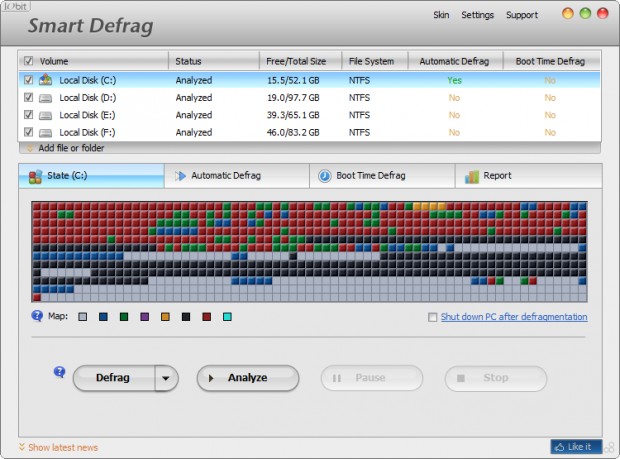This screenshot has height=459, width=620.
Task: Click the Report bar chart icon
Action: (x=472, y=176)
